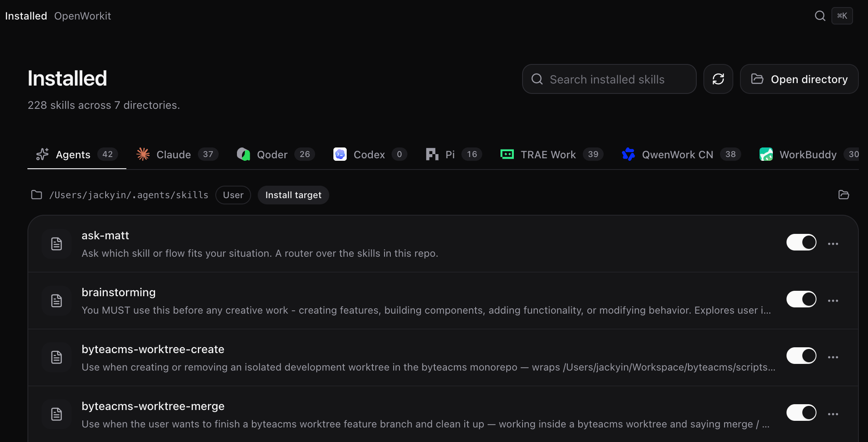Turn off the byteacms-worktree-merge toggle
The image size is (868, 442).
pyautogui.click(x=801, y=413)
